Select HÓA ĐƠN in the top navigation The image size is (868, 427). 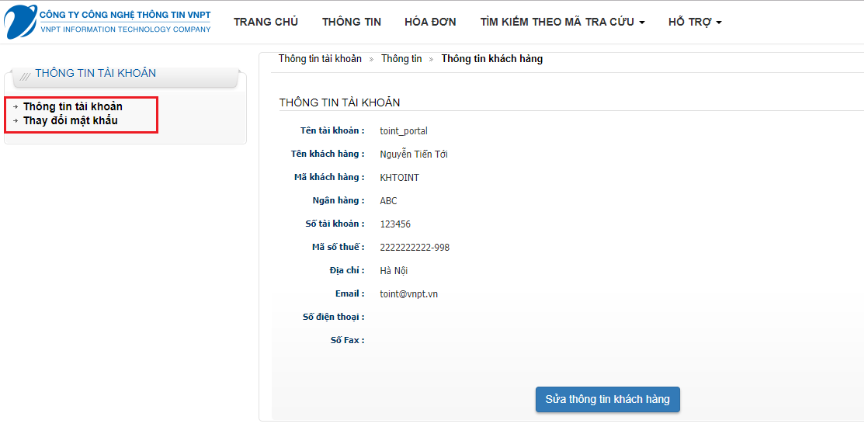pos(430,22)
